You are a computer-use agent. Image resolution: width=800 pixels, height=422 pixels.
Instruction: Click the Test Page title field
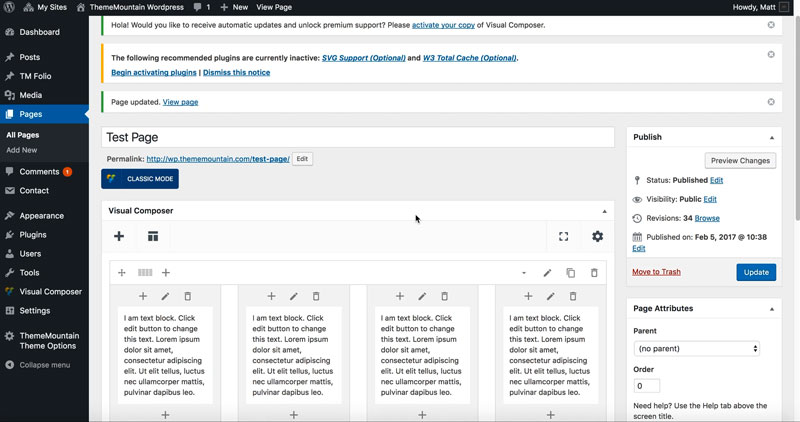click(358, 137)
